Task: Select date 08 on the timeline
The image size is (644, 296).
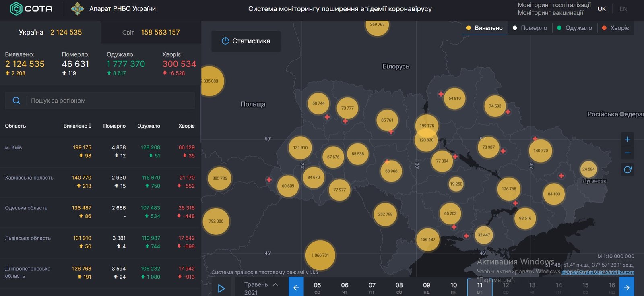Action: (x=399, y=288)
